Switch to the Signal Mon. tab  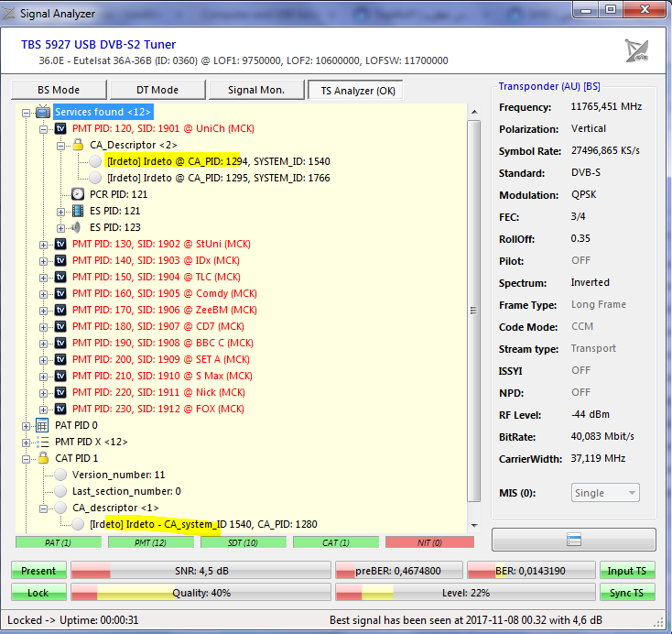coord(255,90)
